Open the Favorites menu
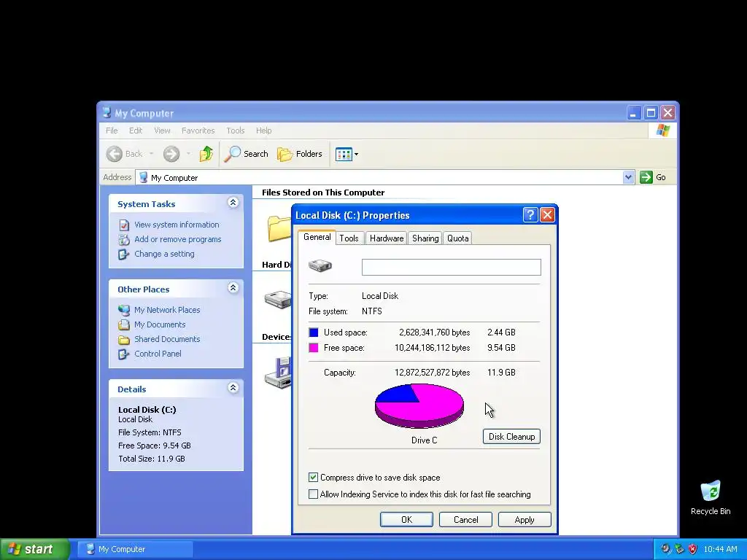This screenshot has height=560, width=747. point(198,131)
